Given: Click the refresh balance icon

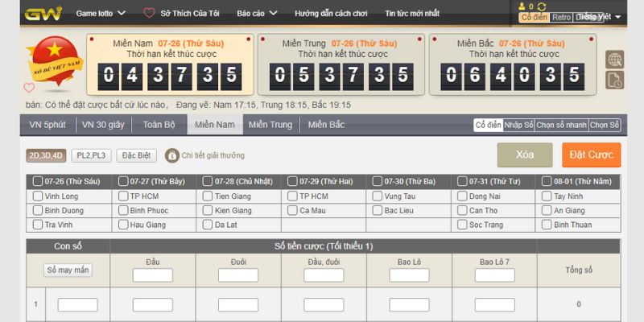Looking at the screenshot, I should click(541, 6).
